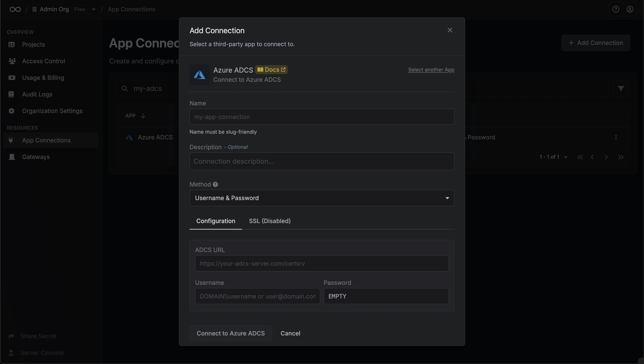
Task: Click the Access Control people icon
Action: [x=12, y=61]
